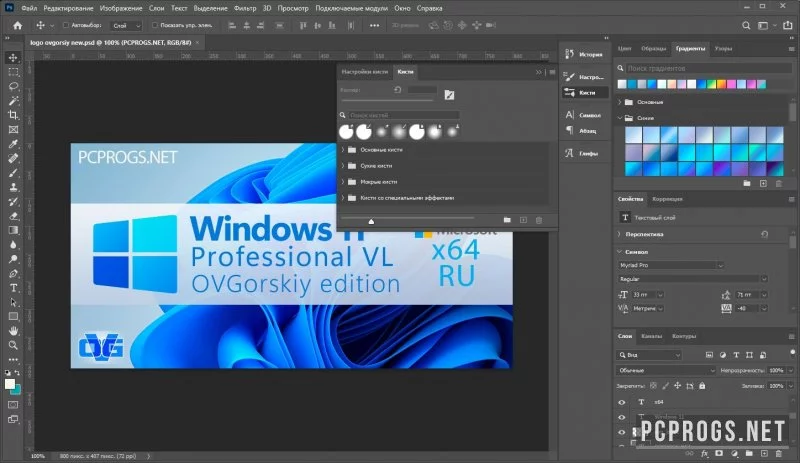
Task: Select the Lasso tool
Action: pos(13,86)
